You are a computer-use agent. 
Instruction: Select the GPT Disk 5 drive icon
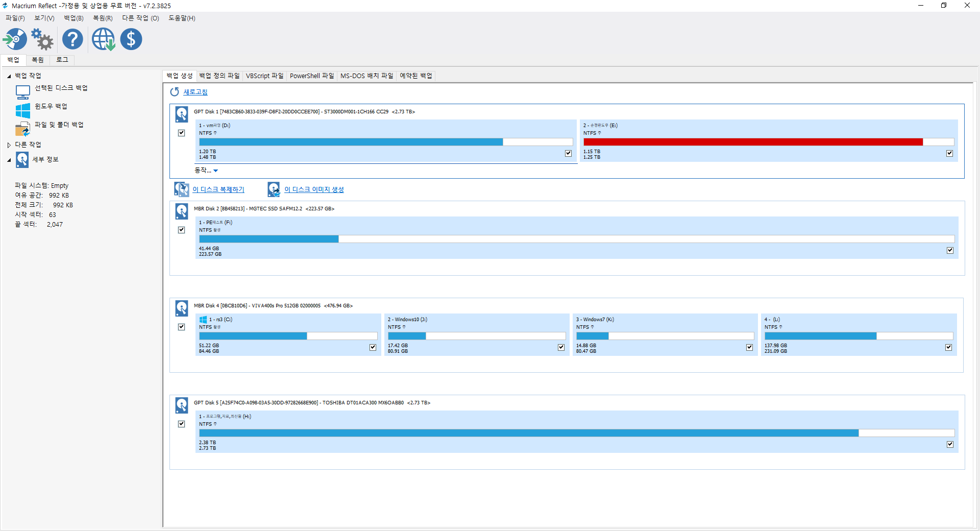click(182, 405)
